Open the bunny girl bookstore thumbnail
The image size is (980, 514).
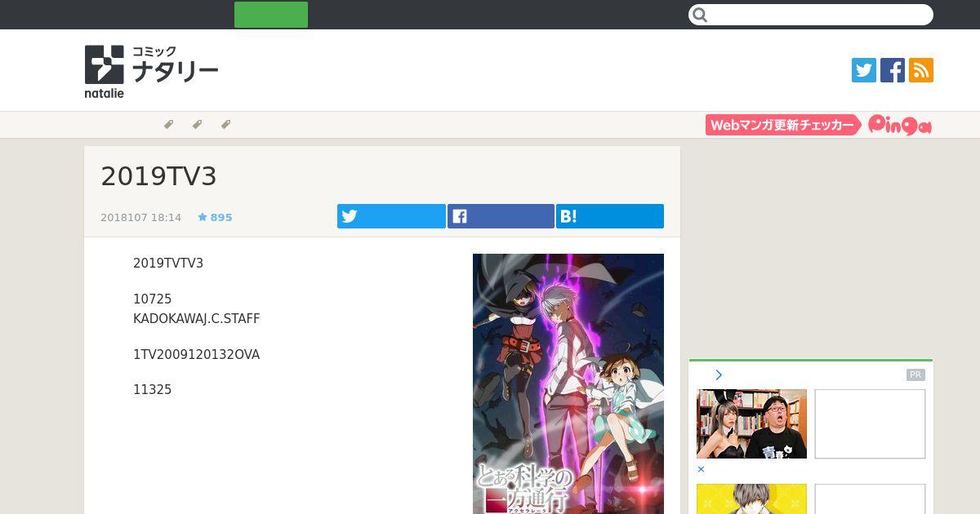point(751,423)
